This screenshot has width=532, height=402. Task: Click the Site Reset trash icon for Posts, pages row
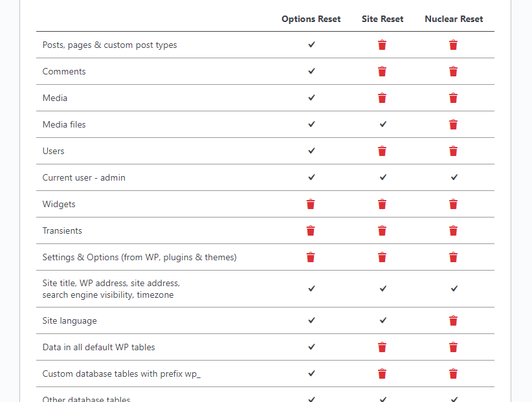point(382,45)
